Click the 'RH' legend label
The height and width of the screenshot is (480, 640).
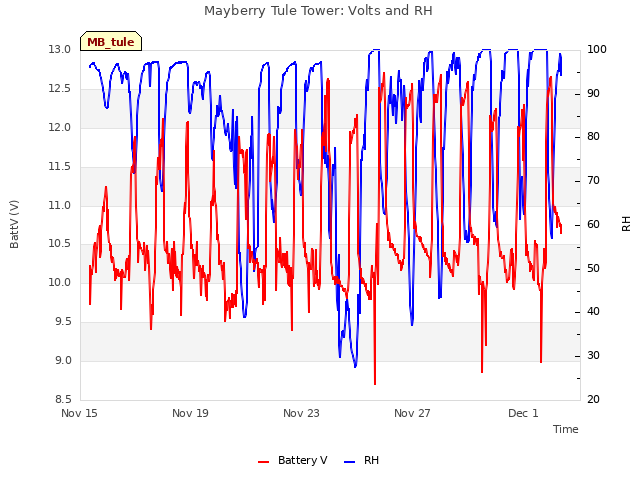pos(371,460)
